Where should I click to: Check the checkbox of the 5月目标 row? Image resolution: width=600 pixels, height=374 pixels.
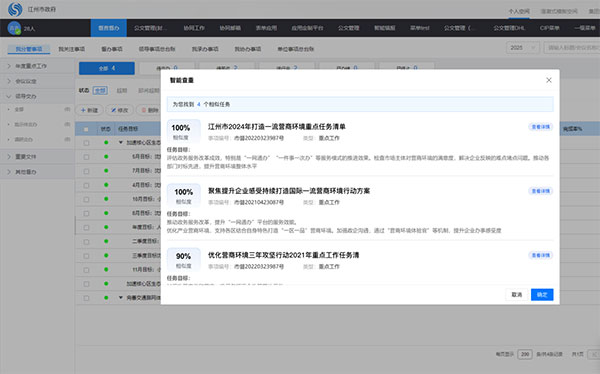[x=86, y=157]
